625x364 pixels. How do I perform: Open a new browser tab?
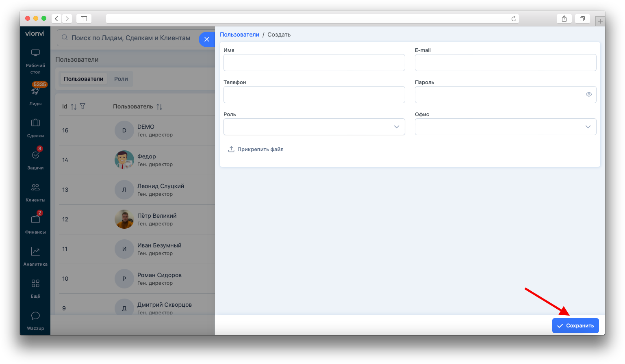(x=600, y=21)
